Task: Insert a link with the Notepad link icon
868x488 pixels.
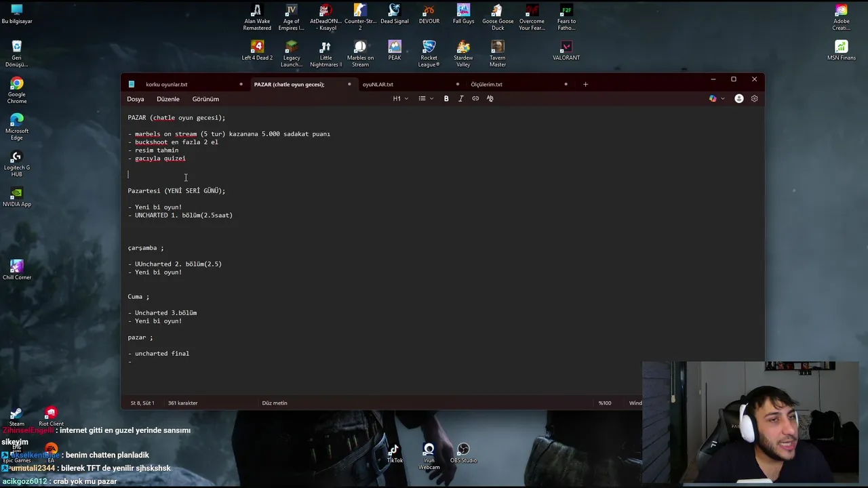Action: pos(475,99)
